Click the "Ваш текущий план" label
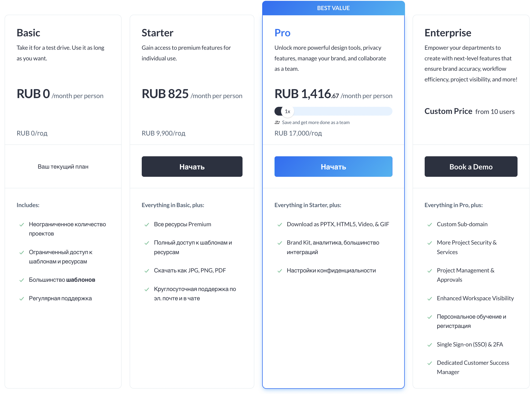The width and height of the screenshot is (532, 394). point(63,167)
